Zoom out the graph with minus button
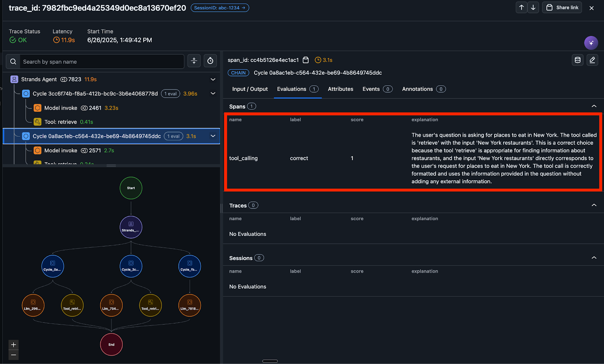This screenshot has width=604, height=364. point(14,355)
